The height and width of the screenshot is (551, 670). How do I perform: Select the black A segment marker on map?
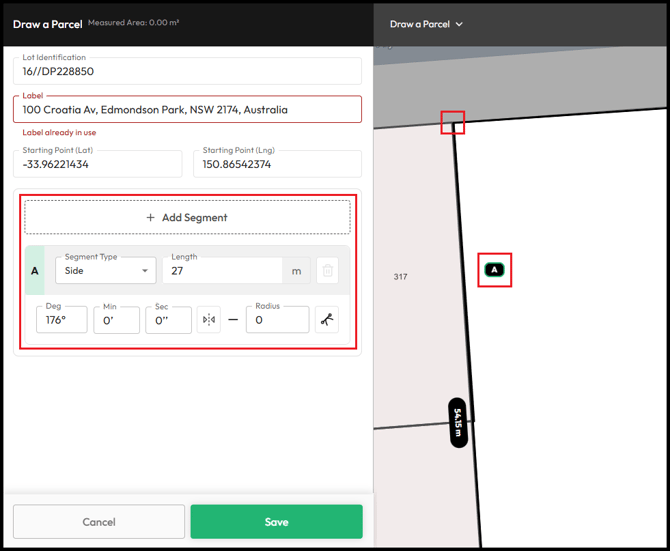pyautogui.click(x=495, y=269)
